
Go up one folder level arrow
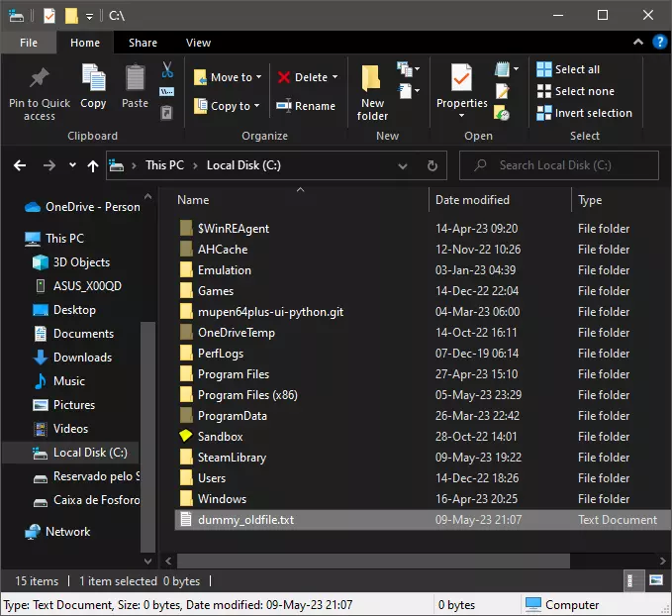[93, 166]
